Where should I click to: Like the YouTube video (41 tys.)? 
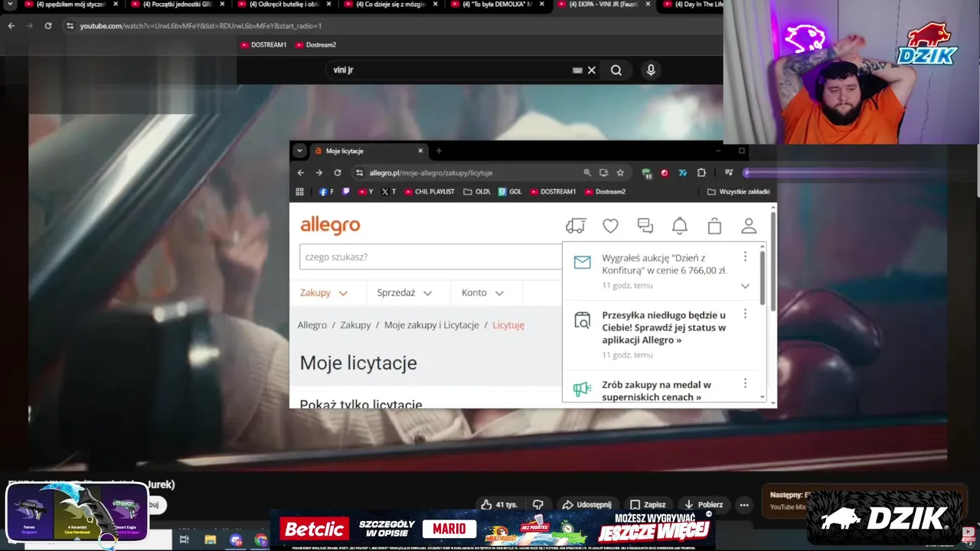(498, 504)
